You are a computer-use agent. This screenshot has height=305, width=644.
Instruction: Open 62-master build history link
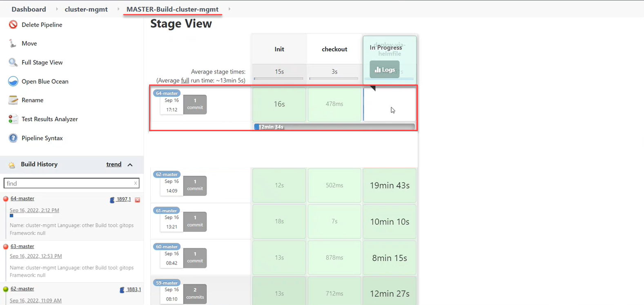click(22, 289)
